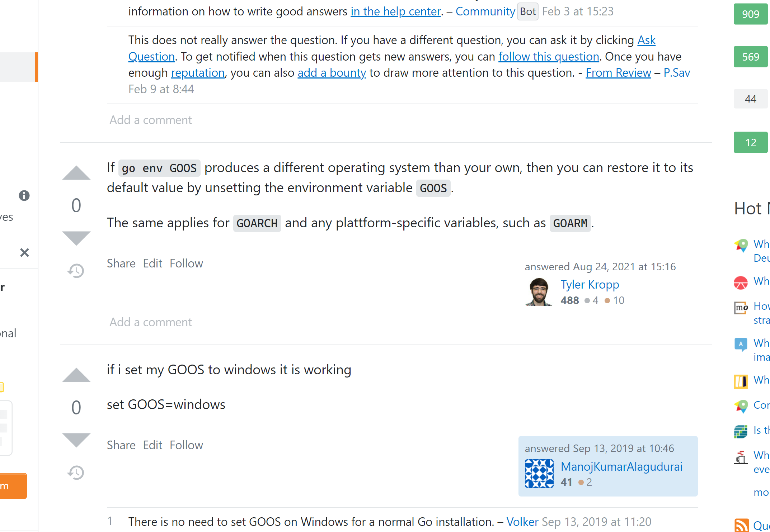Image resolution: width=770 pixels, height=532 pixels.
Task: Click the info circle icon in left sidebar
Action: point(24,195)
